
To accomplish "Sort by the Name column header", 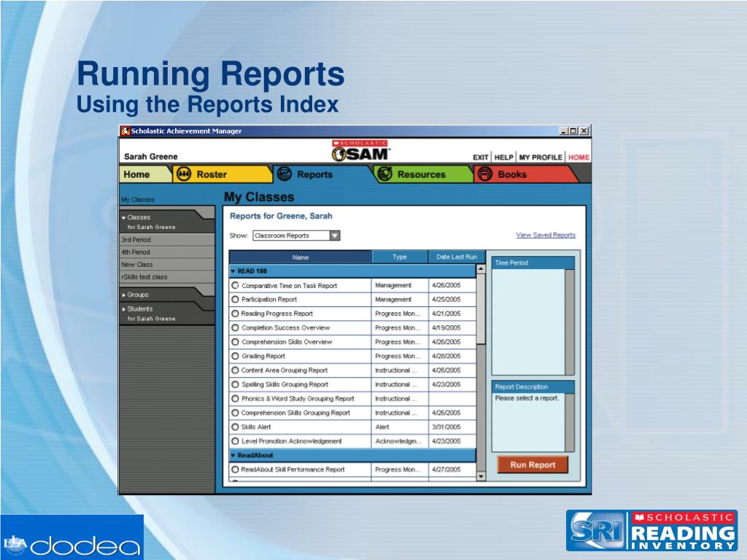I will tap(300, 257).
